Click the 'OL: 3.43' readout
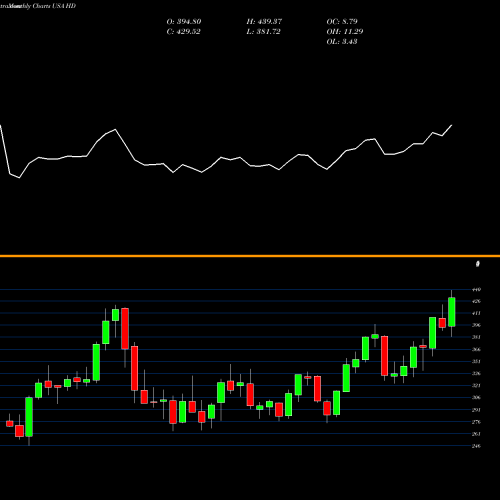 (x=342, y=42)
